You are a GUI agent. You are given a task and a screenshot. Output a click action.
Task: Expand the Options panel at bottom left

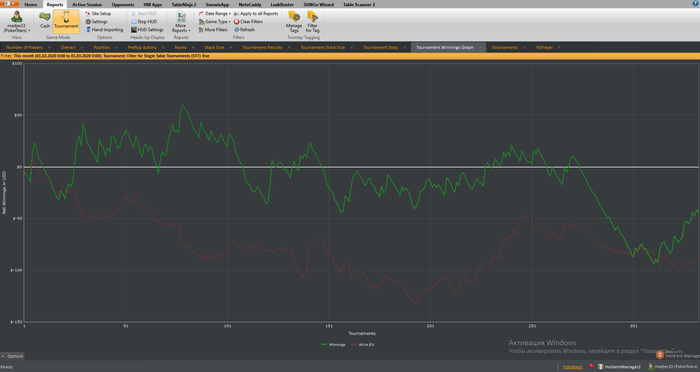point(12,356)
